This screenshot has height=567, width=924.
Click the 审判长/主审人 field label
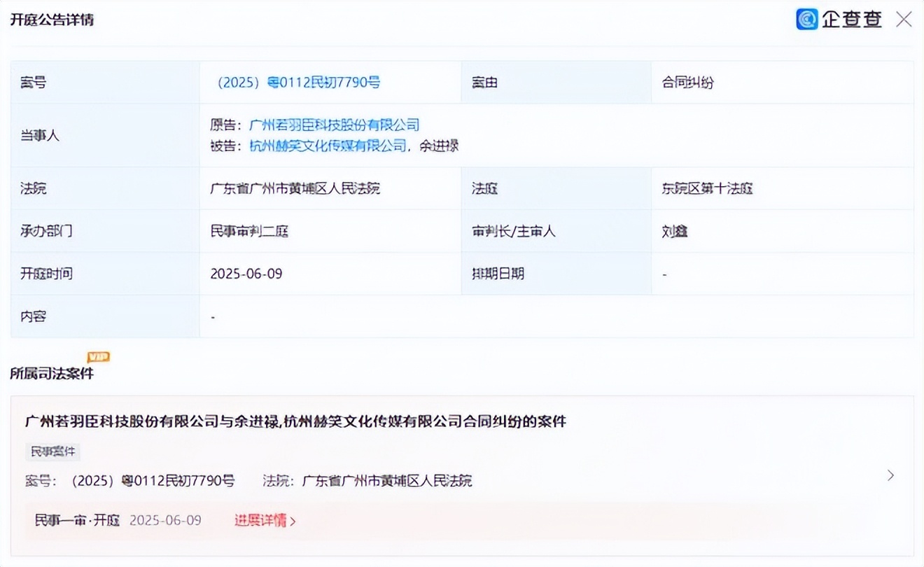tap(514, 231)
